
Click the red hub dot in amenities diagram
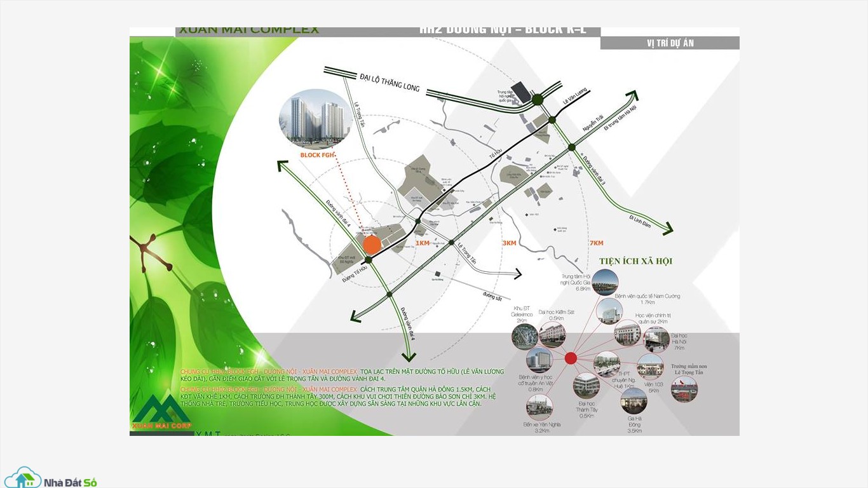[x=571, y=358]
